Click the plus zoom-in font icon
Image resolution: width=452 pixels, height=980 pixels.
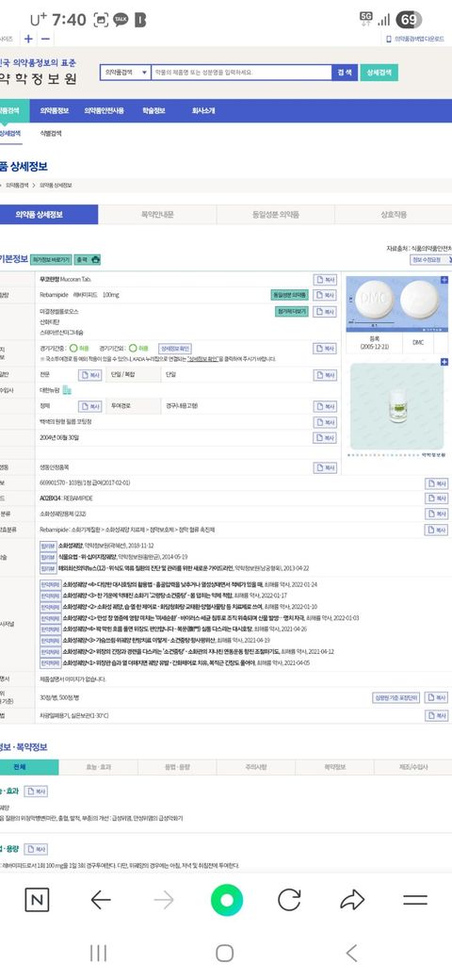pos(28,39)
